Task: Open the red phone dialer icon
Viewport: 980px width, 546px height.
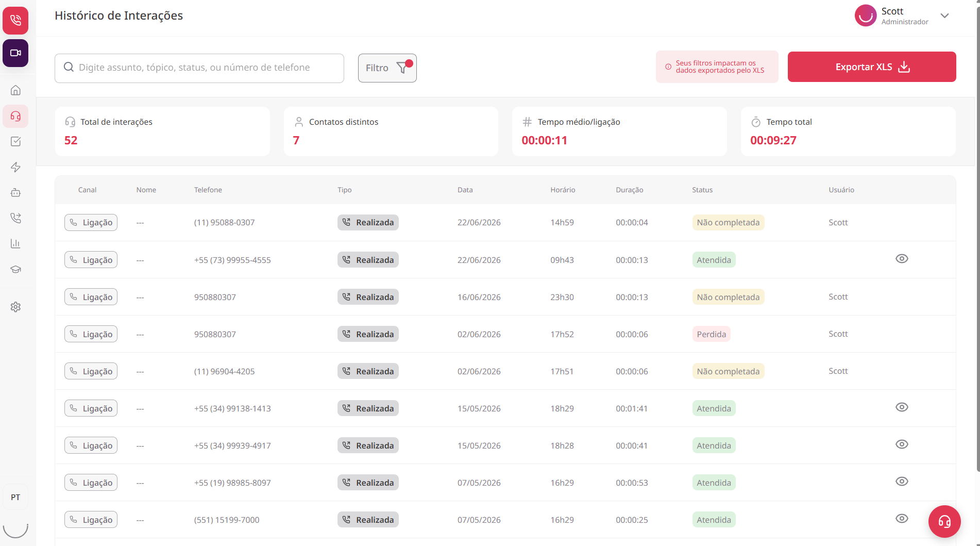Action: click(x=15, y=21)
